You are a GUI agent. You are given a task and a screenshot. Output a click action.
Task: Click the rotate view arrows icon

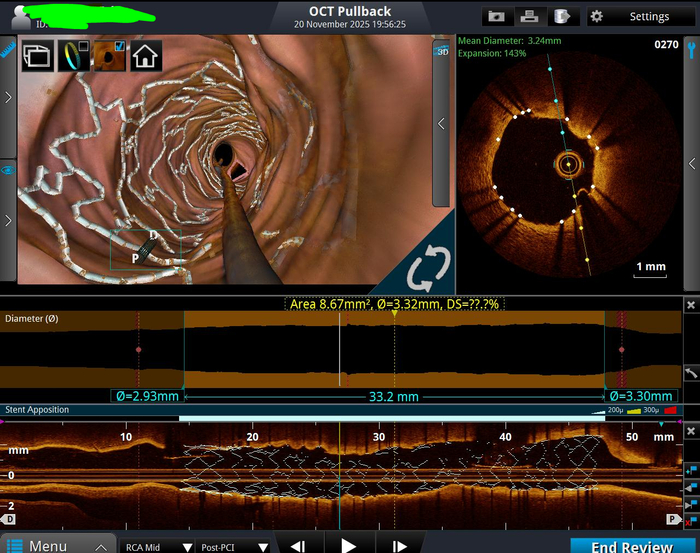pyautogui.click(x=428, y=268)
